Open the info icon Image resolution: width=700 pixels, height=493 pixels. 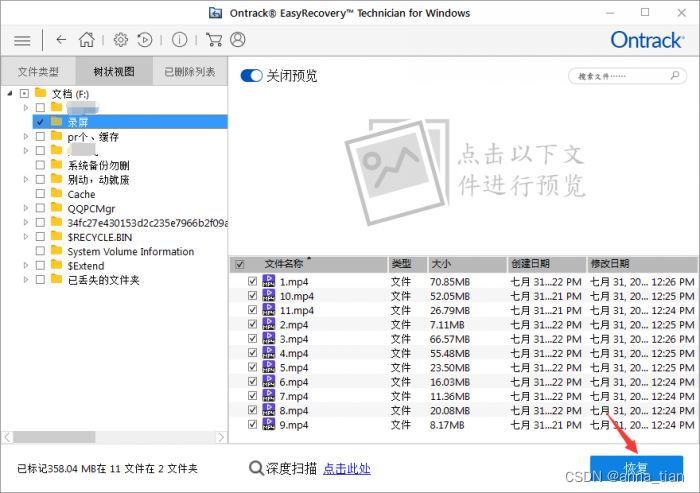[x=179, y=40]
